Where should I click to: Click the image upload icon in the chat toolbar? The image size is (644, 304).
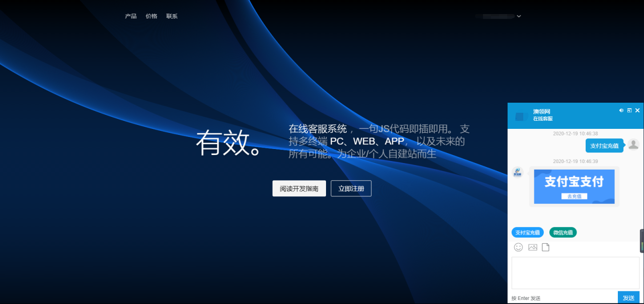[x=532, y=247]
